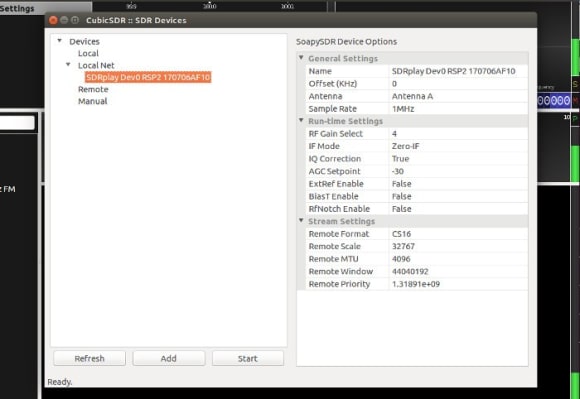Select the Local Net tree entry
This screenshot has width=580, height=399.
[96, 65]
